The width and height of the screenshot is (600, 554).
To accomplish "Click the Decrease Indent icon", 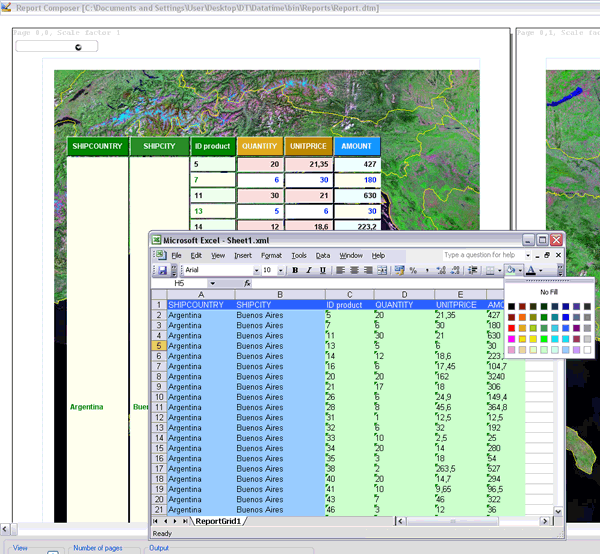I will pyautogui.click(x=473, y=270).
